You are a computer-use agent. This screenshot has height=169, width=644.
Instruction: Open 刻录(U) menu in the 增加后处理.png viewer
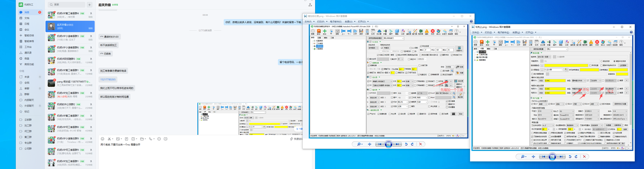tap(349, 22)
